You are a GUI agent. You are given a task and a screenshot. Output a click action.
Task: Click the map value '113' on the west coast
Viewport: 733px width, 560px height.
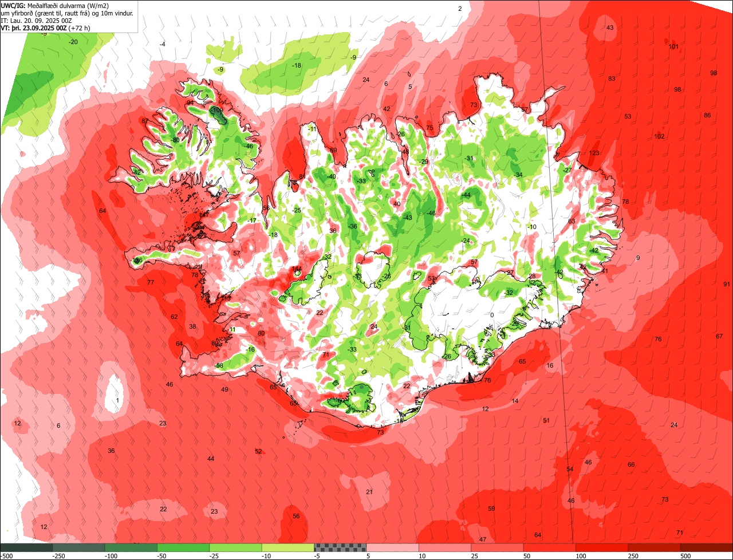[x=227, y=298]
